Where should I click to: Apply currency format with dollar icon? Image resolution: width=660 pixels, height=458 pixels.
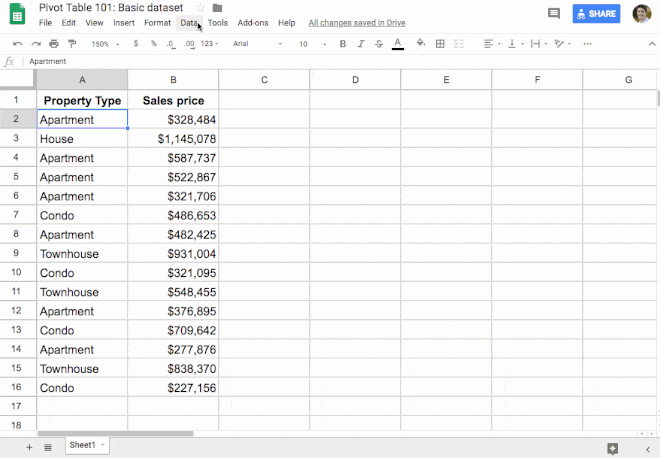pyautogui.click(x=135, y=44)
